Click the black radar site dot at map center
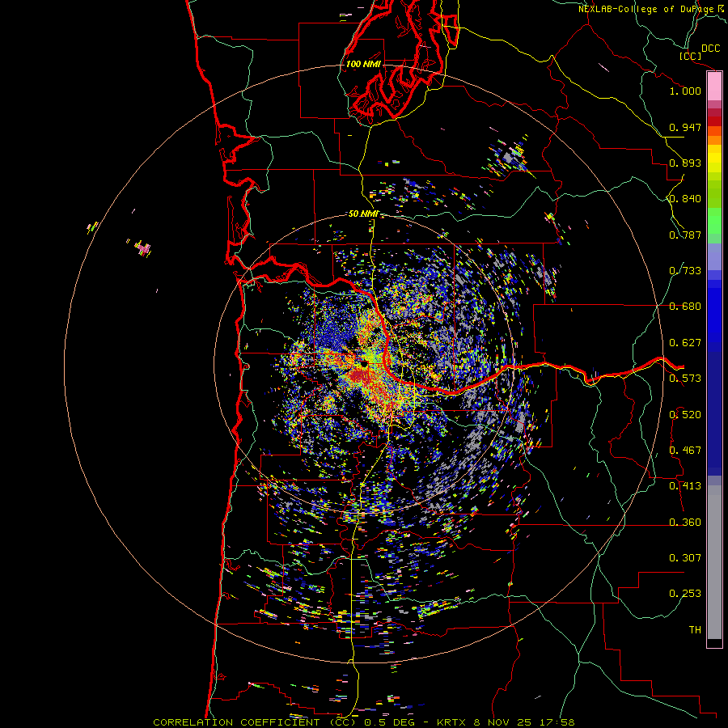The image size is (728, 728). 365,365
